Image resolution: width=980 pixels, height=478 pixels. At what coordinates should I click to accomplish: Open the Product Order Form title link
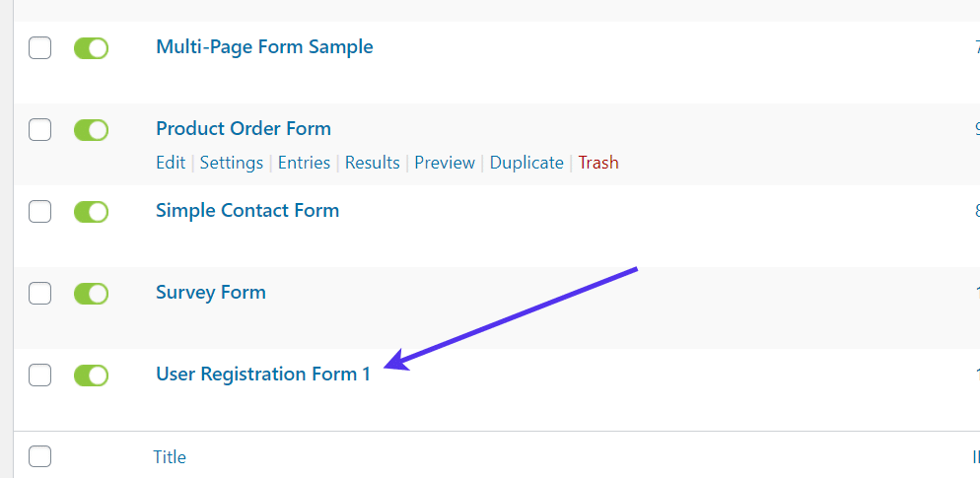[244, 128]
